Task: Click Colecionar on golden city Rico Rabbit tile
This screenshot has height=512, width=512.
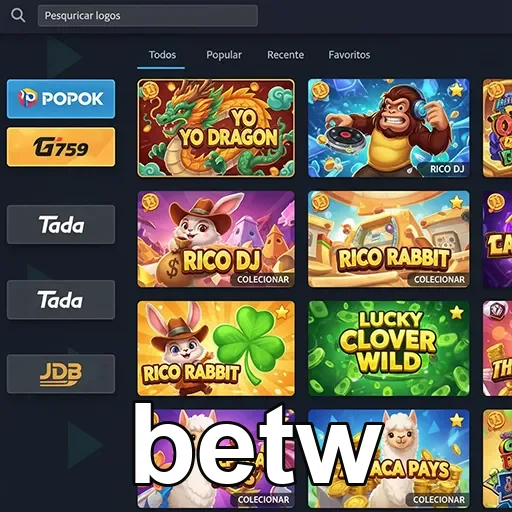Action: click(x=439, y=279)
